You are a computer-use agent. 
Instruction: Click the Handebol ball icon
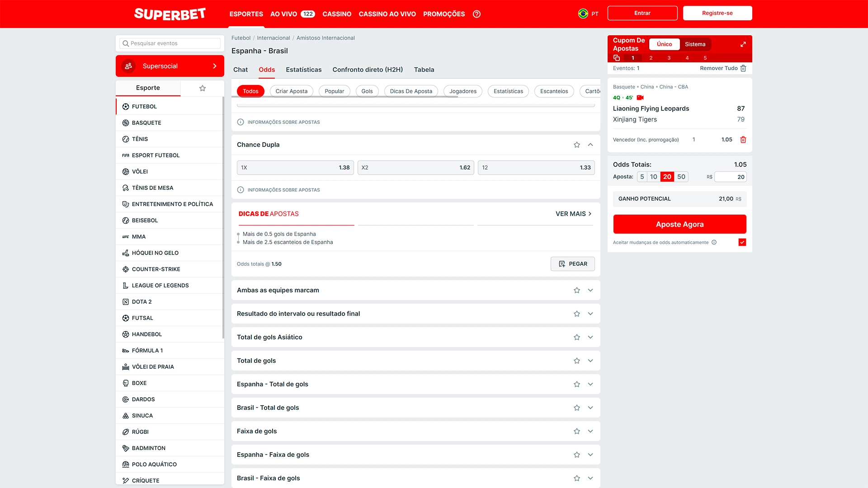pyautogui.click(x=126, y=334)
